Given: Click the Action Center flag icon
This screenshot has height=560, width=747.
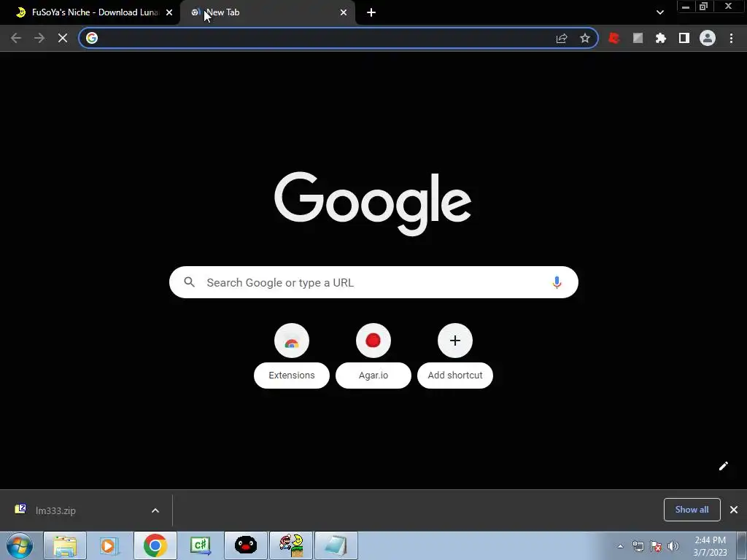Looking at the screenshot, I should coord(656,546).
